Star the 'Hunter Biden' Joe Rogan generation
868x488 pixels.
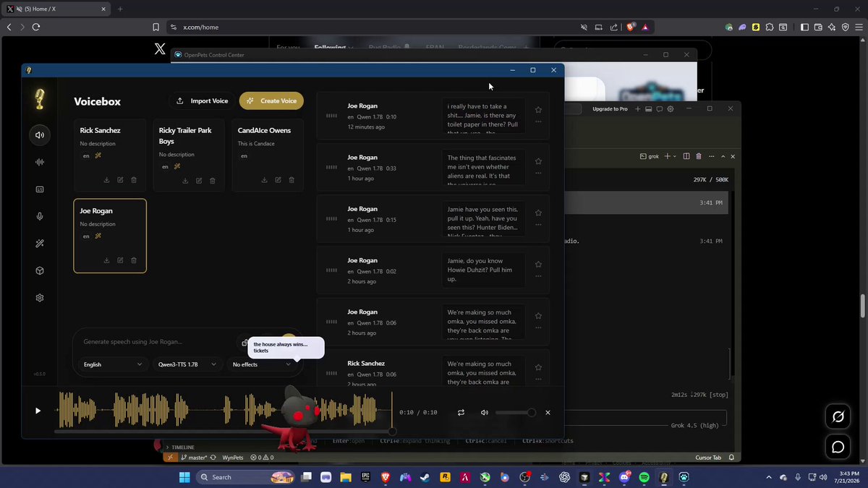coord(538,213)
